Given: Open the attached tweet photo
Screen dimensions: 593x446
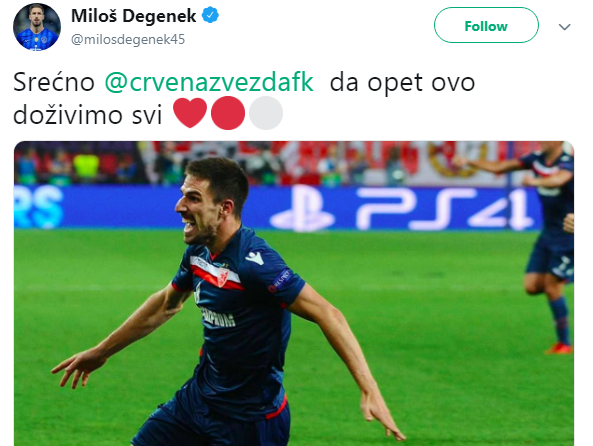Looking at the screenshot, I should tap(294, 293).
